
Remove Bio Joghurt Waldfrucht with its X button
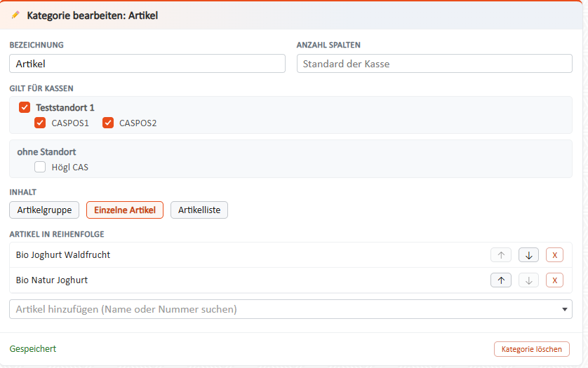(x=554, y=255)
